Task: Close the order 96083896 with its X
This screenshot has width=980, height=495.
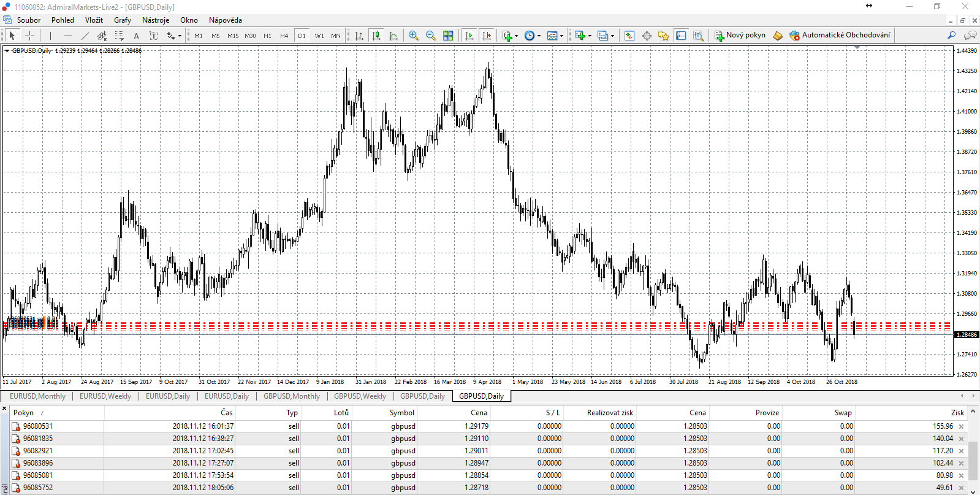Action: [961, 463]
